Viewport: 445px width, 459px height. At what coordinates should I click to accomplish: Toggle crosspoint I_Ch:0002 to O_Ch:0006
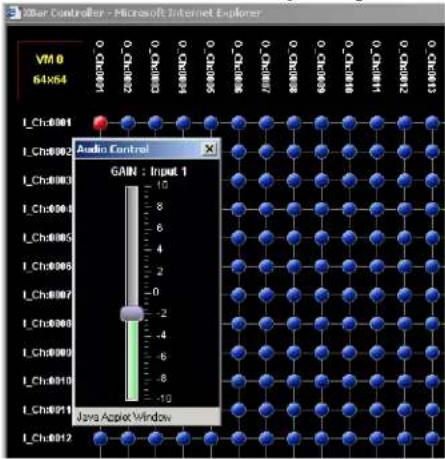point(239,152)
